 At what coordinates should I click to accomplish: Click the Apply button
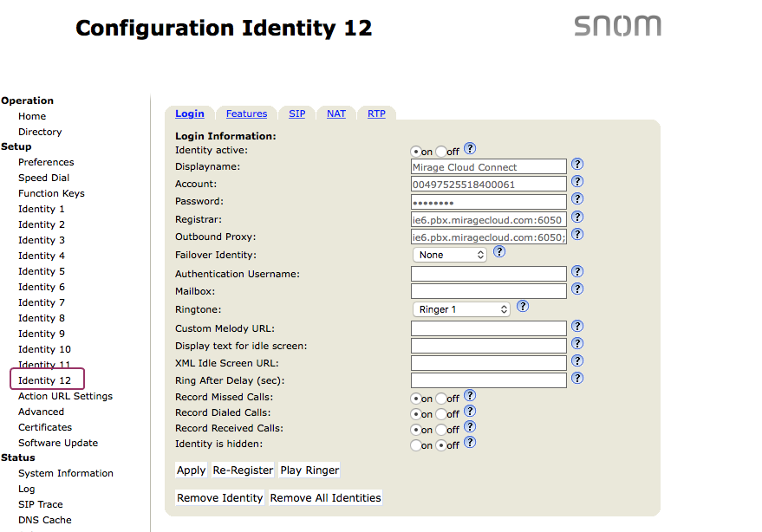pos(191,470)
